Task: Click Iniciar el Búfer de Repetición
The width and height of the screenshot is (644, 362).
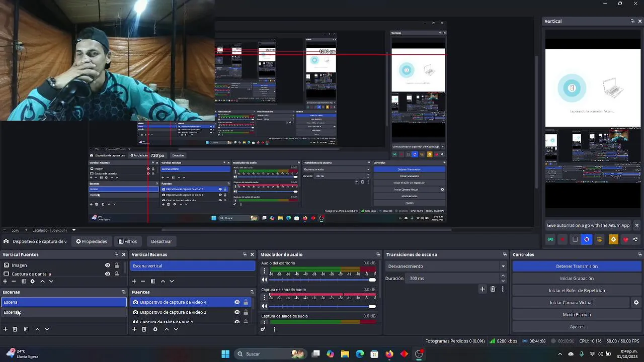Action: pos(577,291)
